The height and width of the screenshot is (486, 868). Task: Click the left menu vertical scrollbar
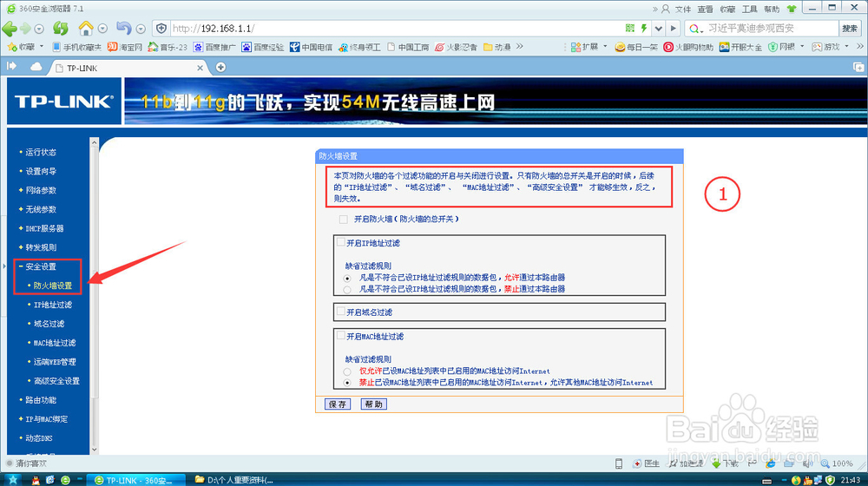pyautogui.click(x=94, y=296)
